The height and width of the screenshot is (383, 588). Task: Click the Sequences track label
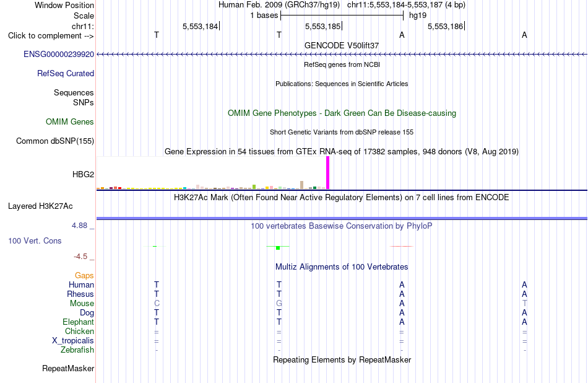click(x=74, y=93)
